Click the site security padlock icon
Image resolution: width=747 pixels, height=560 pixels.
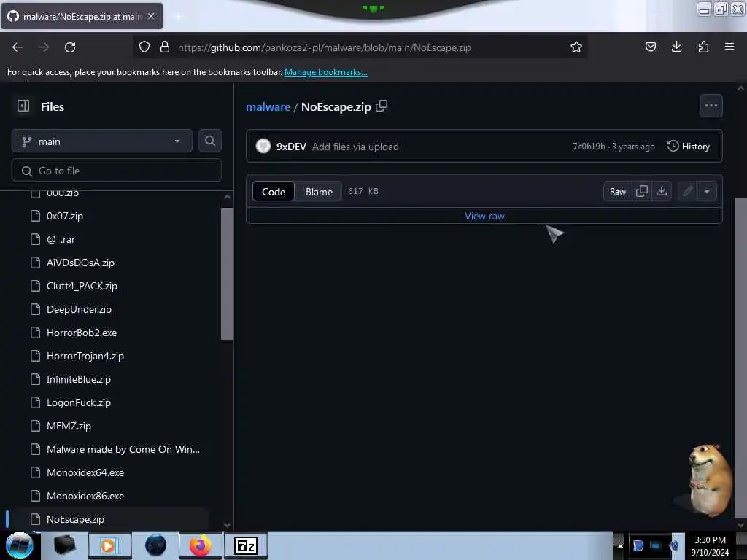[x=165, y=47]
